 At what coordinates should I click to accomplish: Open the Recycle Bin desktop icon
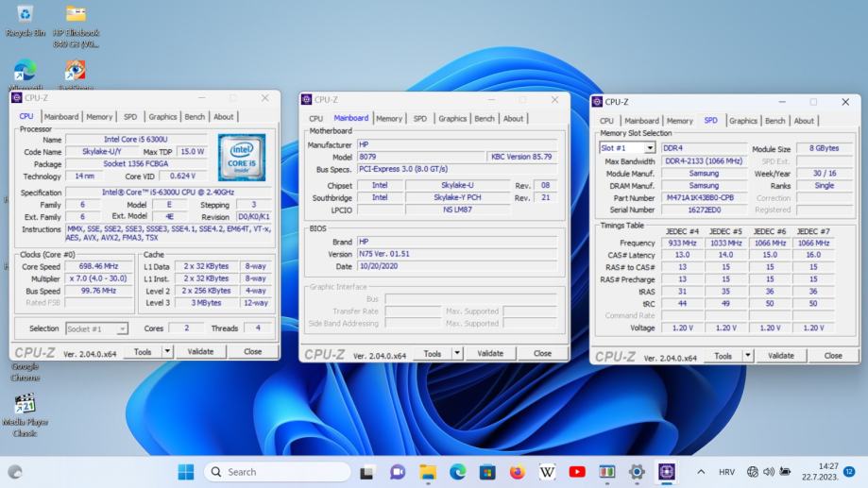(x=25, y=15)
